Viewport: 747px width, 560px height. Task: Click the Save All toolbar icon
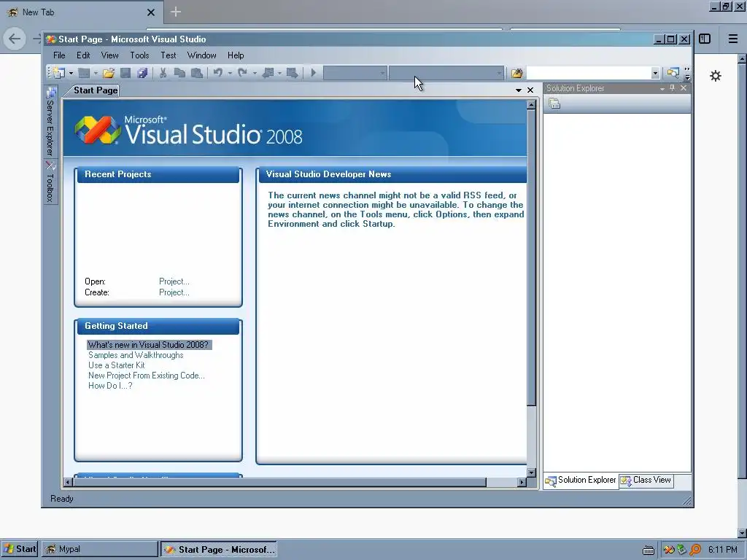(x=142, y=73)
